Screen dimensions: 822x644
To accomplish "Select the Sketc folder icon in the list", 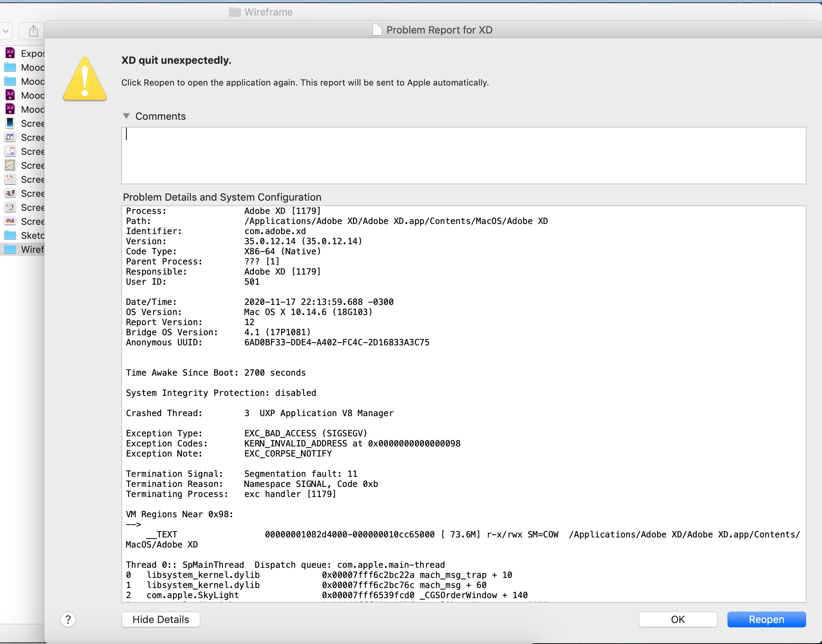I will [10, 235].
